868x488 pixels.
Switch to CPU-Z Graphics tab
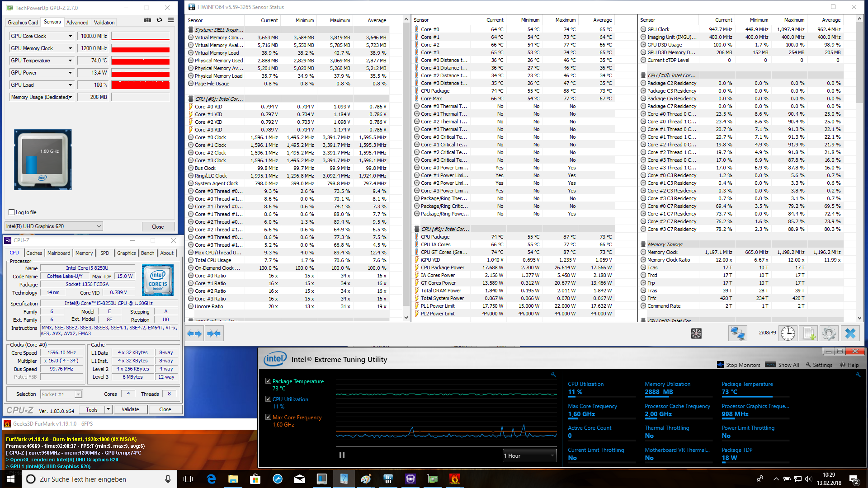click(127, 253)
